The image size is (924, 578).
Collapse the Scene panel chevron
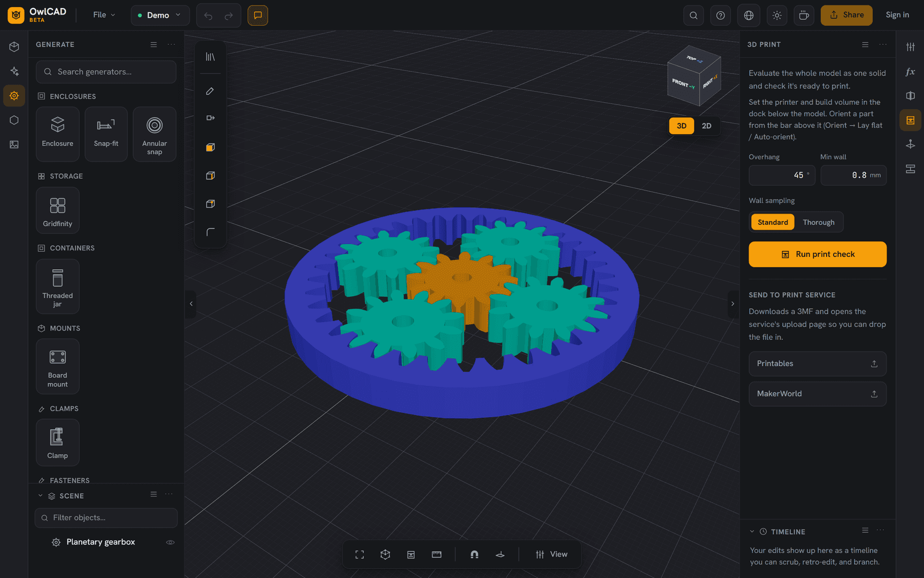(40, 496)
